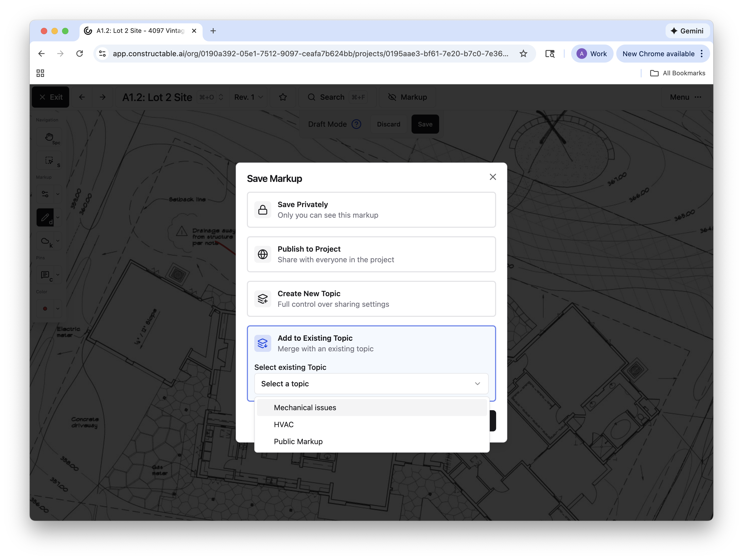Open the Chrome apps grid
The width and height of the screenshot is (743, 560).
(x=40, y=73)
